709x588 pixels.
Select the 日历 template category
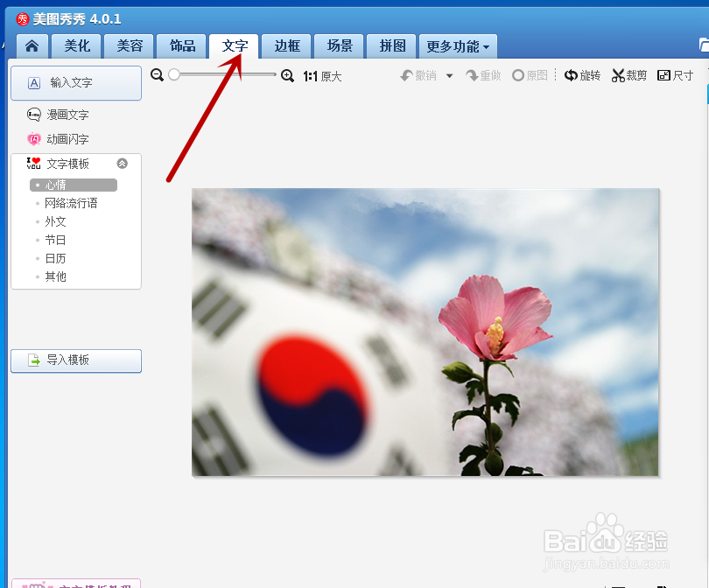[55, 258]
